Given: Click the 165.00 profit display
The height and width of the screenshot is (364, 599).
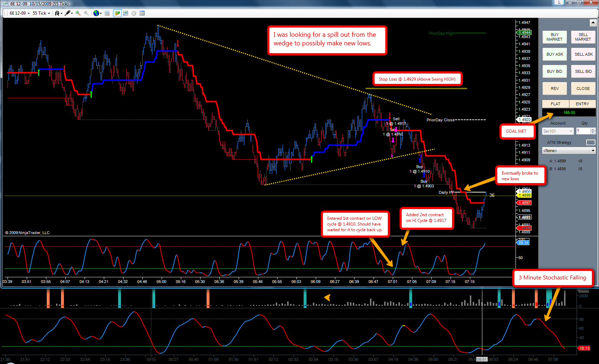Looking at the screenshot, I should click(x=569, y=112).
